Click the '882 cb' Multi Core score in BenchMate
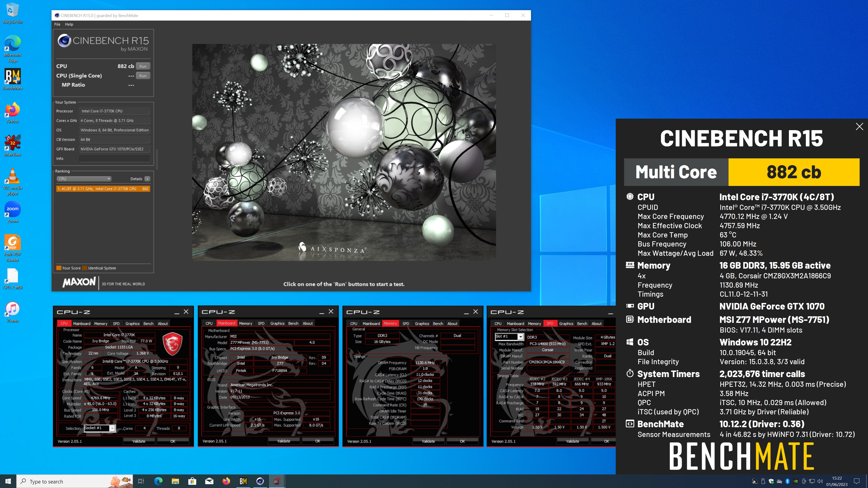Viewport: 868px width, 488px height. pyautogui.click(x=794, y=172)
